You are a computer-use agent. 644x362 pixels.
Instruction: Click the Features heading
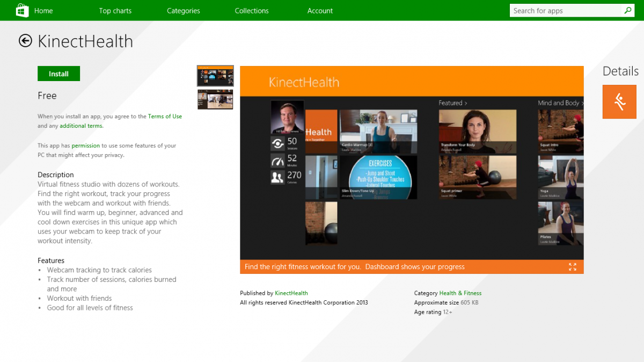click(51, 260)
